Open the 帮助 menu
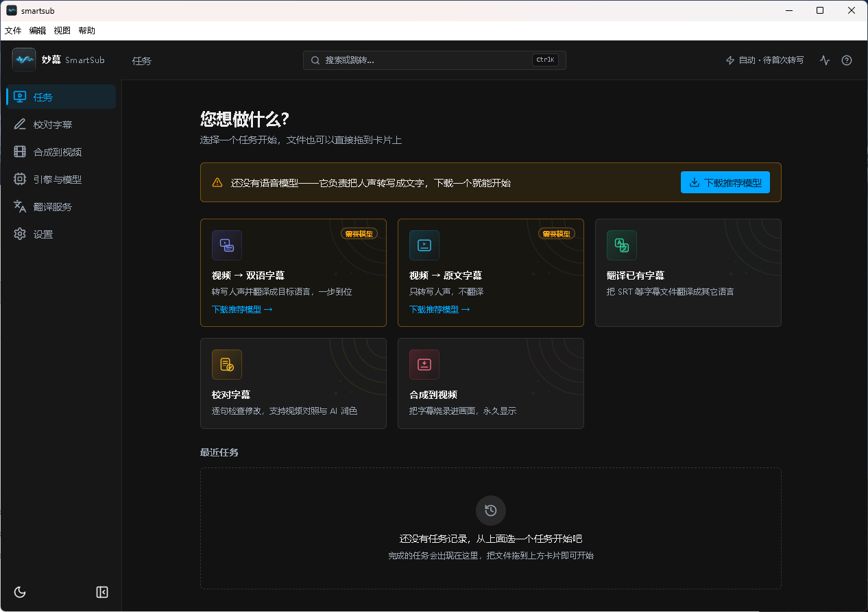 pyautogui.click(x=87, y=31)
